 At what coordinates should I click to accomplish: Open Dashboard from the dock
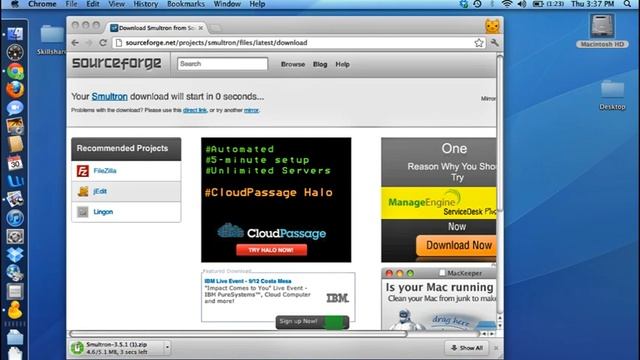point(15,52)
